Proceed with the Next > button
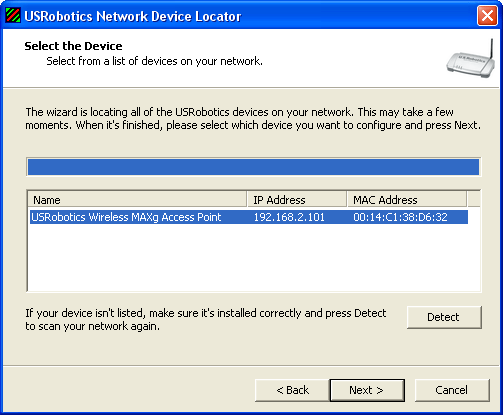The image size is (503, 415). pos(367,390)
